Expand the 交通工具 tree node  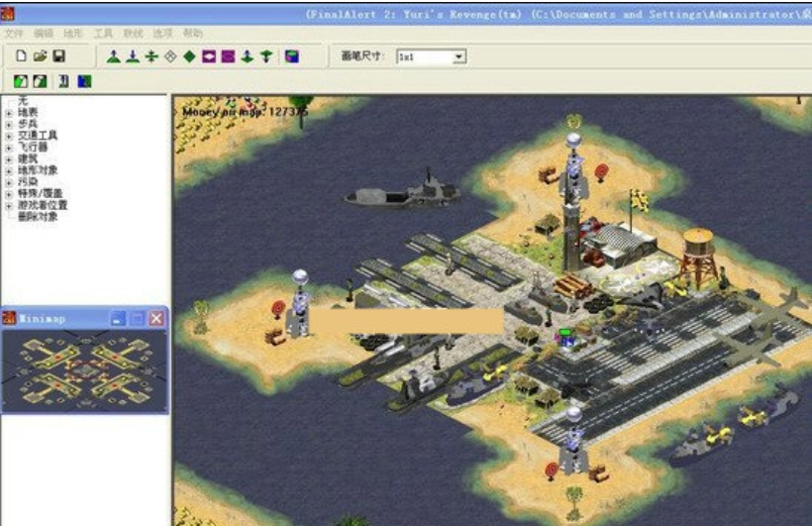tap(9, 136)
